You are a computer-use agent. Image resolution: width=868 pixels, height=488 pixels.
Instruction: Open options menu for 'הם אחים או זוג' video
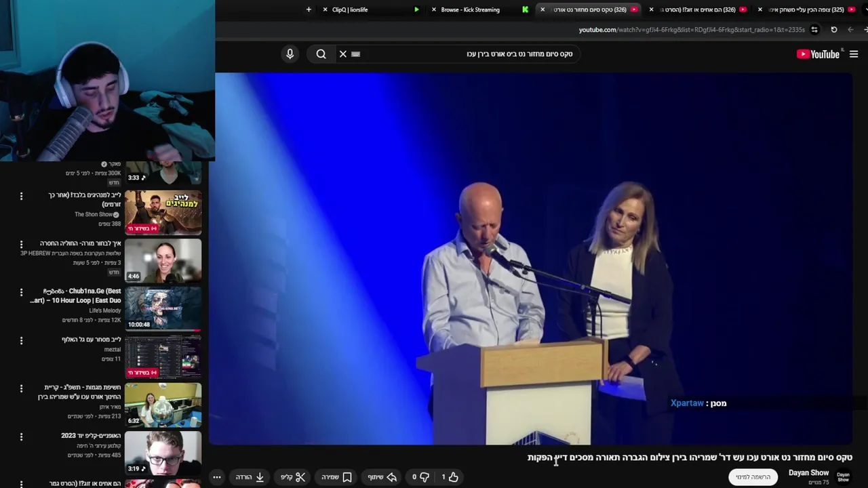click(x=21, y=484)
